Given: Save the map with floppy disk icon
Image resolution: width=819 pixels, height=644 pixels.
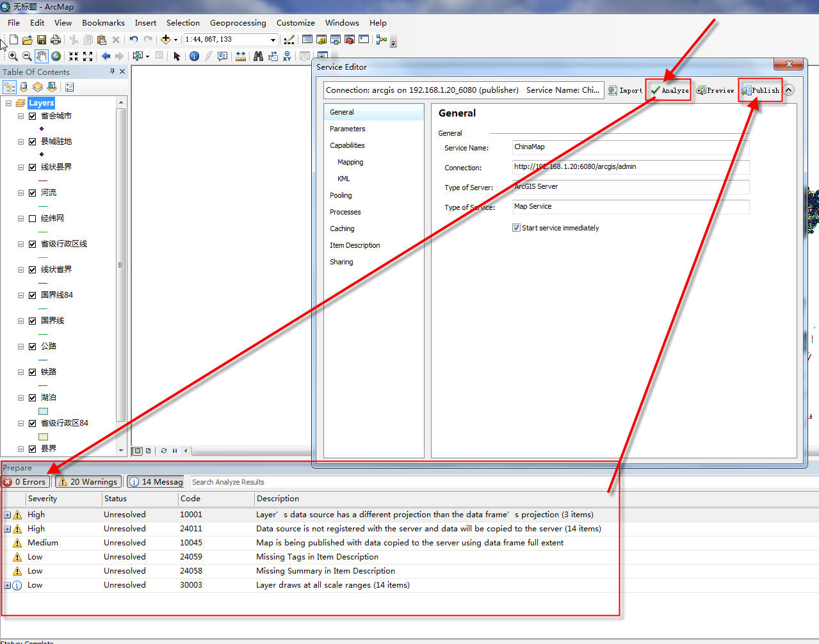Looking at the screenshot, I should coord(42,40).
